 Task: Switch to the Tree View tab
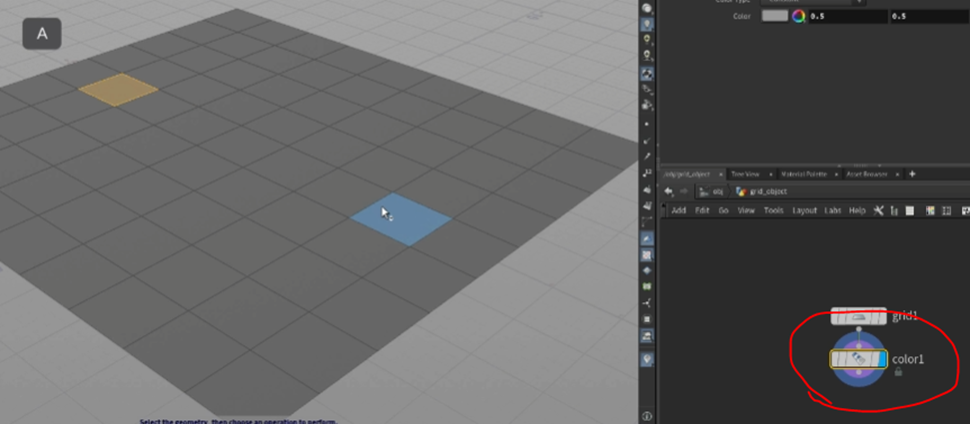(744, 175)
